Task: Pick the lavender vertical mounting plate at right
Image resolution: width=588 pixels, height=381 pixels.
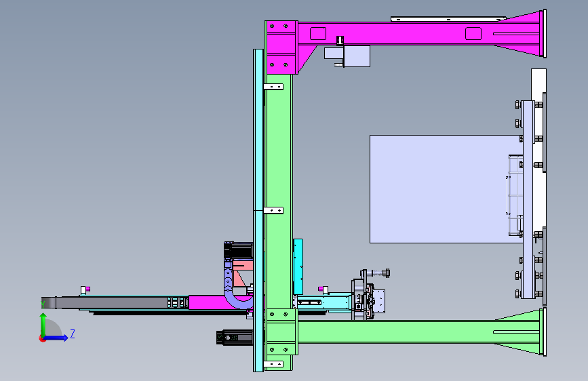Action: point(528,199)
